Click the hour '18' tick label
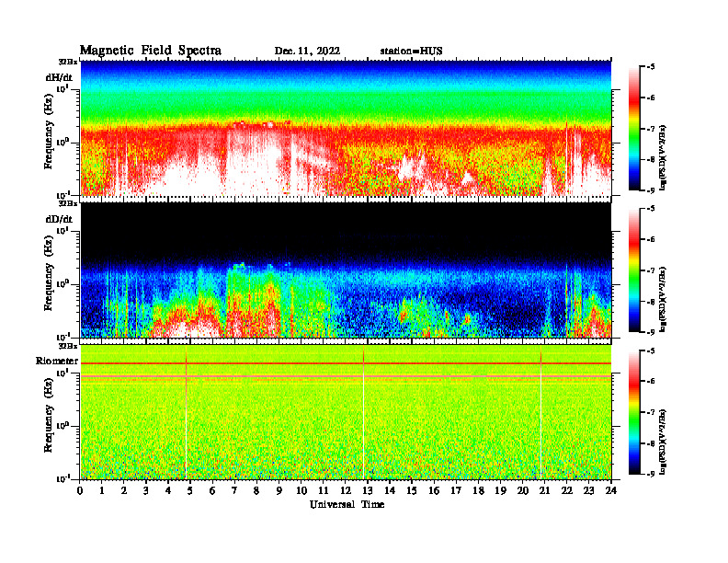The height and width of the screenshot is (563, 728). (478, 491)
